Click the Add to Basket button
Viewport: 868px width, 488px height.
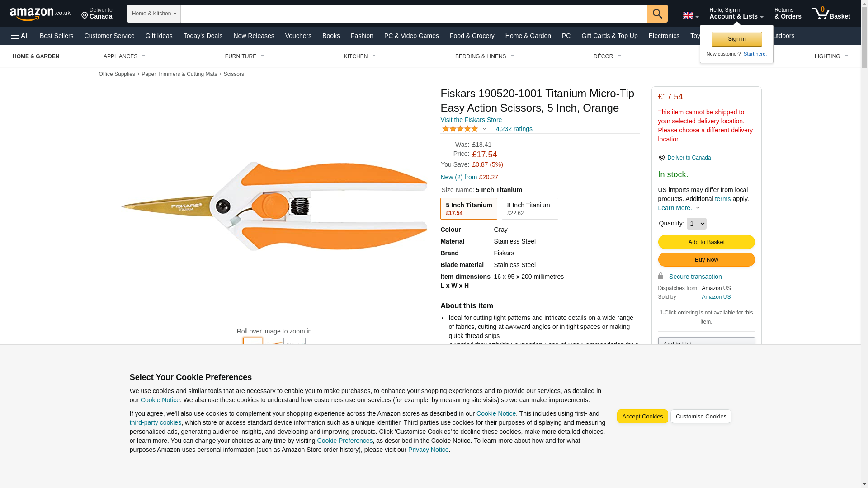click(706, 242)
